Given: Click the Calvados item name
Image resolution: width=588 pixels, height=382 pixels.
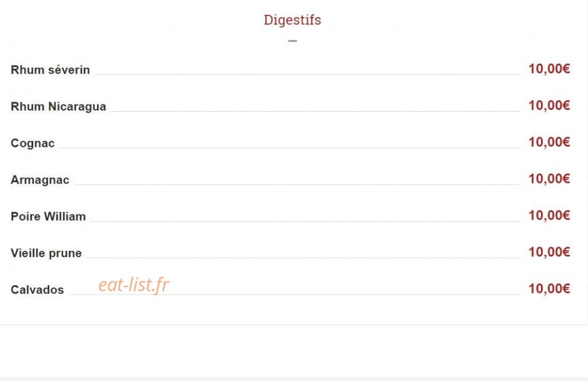Looking at the screenshot, I should click(x=37, y=290).
